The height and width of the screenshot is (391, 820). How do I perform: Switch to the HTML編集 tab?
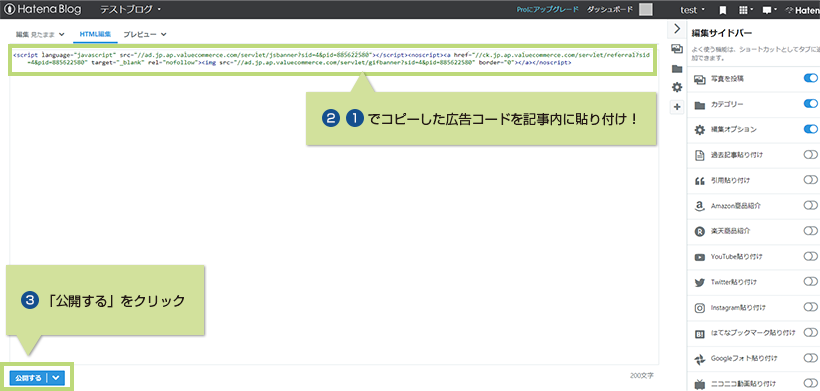[95, 34]
